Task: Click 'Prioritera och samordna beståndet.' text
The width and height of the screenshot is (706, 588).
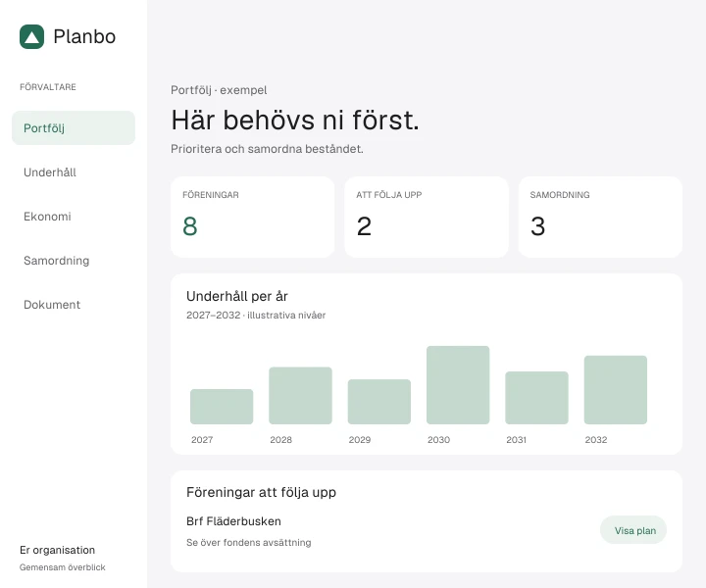Action: pyautogui.click(x=267, y=149)
